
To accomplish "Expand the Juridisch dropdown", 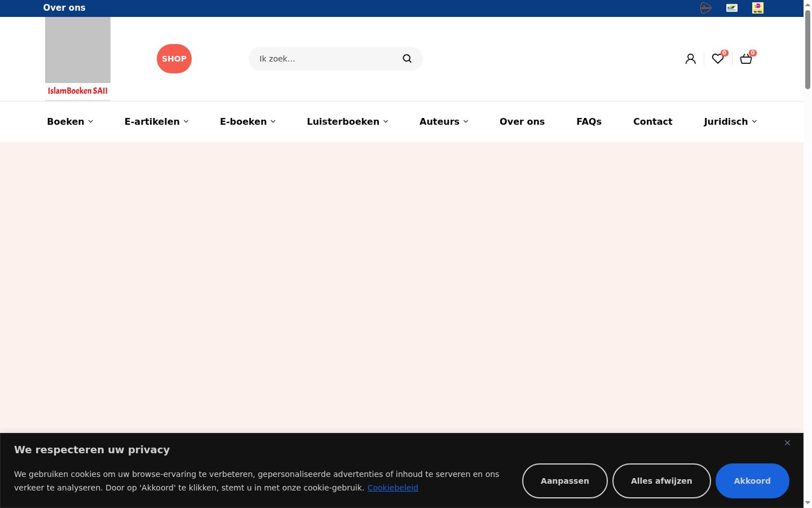I will click(x=730, y=121).
